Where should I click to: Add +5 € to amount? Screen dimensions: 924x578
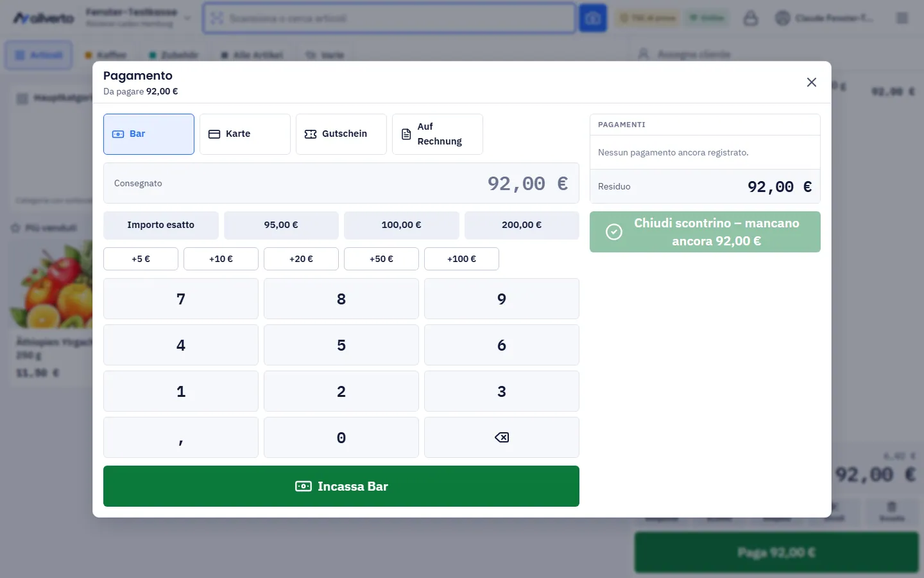tap(141, 259)
